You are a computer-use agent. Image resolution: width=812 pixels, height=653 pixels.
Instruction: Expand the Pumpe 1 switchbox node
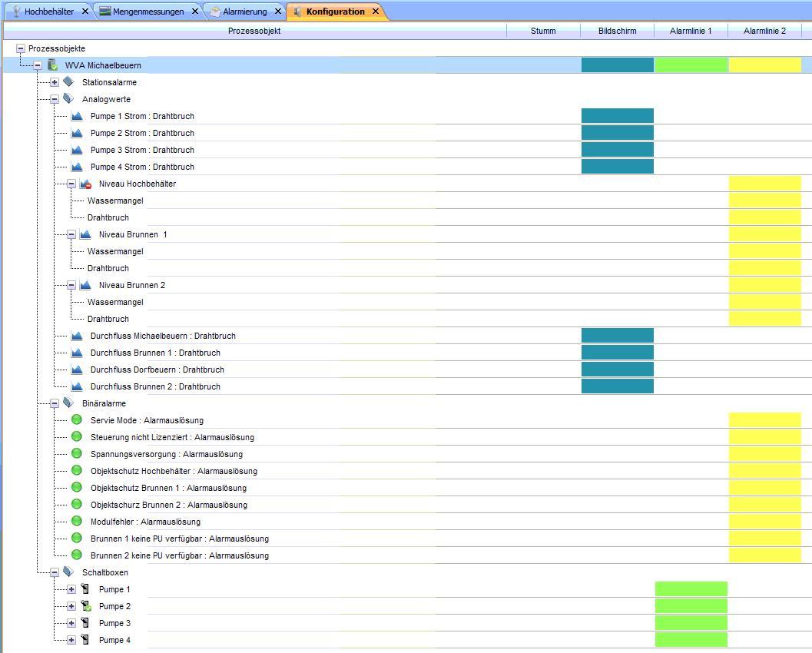pyautogui.click(x=71, y=589)
